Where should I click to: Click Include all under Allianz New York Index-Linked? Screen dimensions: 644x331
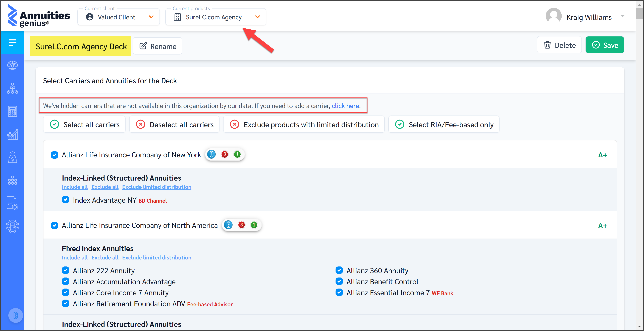[x=75, y=187]
